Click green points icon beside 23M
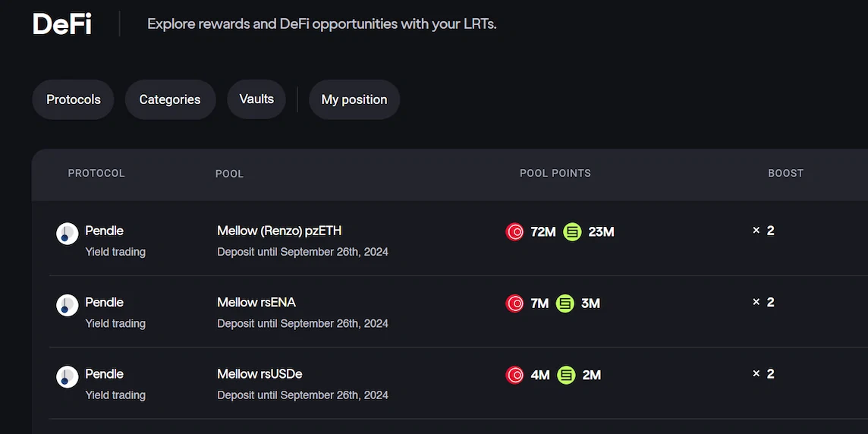868x434 pixels. point(573,232)
